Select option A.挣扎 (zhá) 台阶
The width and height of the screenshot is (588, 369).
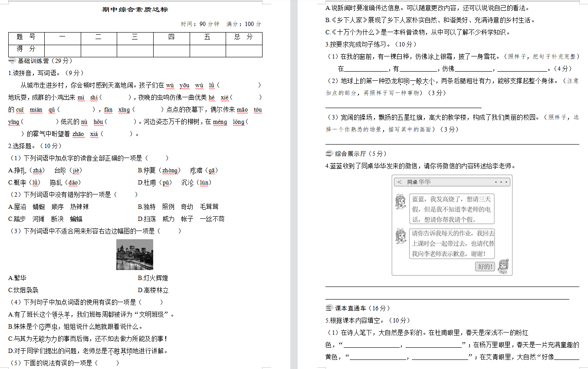click(46, 171)
